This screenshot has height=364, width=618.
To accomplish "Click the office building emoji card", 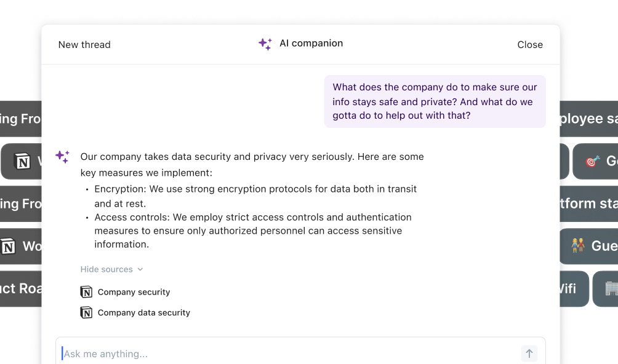I will (x=606, y=288).
